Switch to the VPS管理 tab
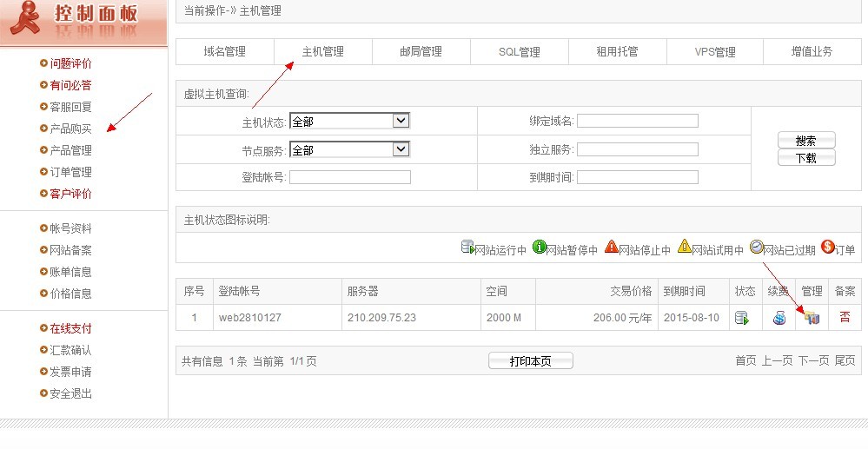 point(715,51)
